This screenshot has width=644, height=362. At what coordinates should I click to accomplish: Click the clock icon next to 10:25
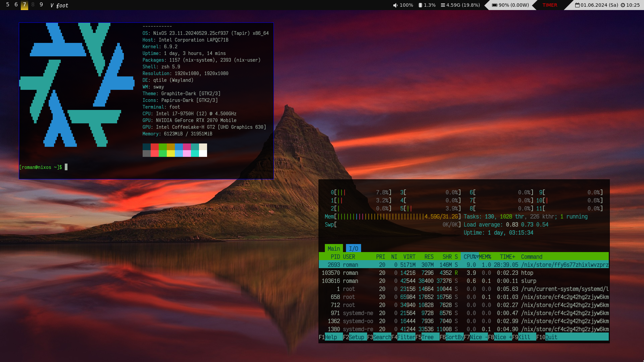pos(623,5)
